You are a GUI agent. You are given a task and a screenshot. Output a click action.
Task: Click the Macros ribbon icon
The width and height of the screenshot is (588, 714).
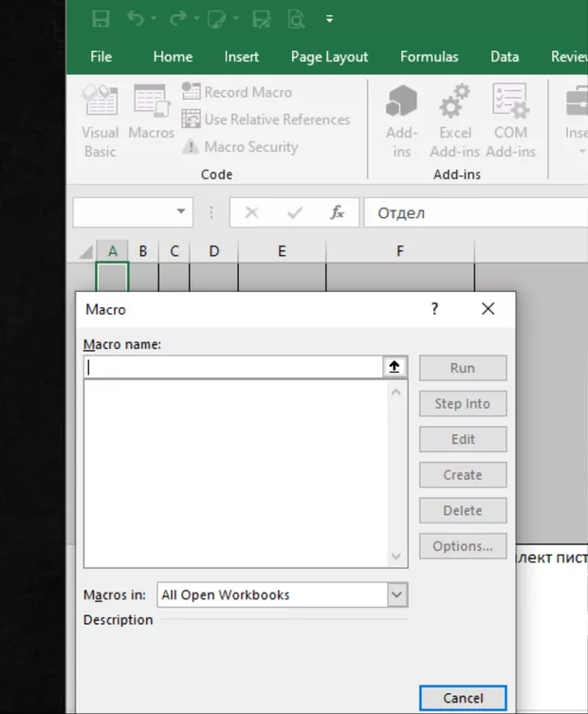click(152, 114)
